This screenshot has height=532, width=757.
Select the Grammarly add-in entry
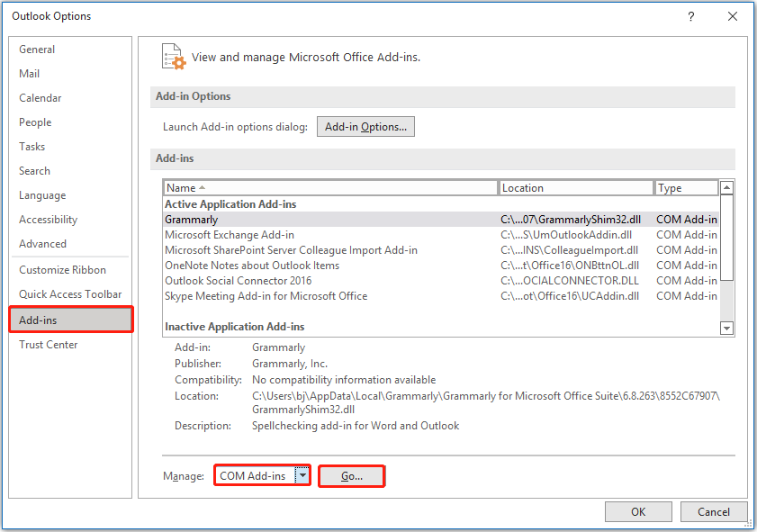pyautogui.click(x=270, y=219)
